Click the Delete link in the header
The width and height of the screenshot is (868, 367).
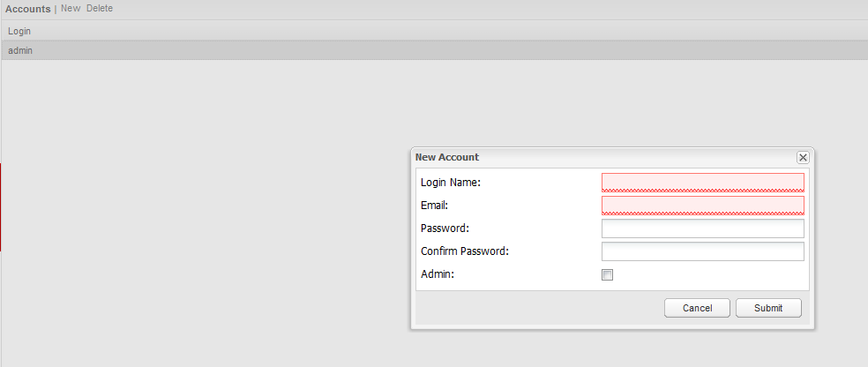click(x=100, y=9)
